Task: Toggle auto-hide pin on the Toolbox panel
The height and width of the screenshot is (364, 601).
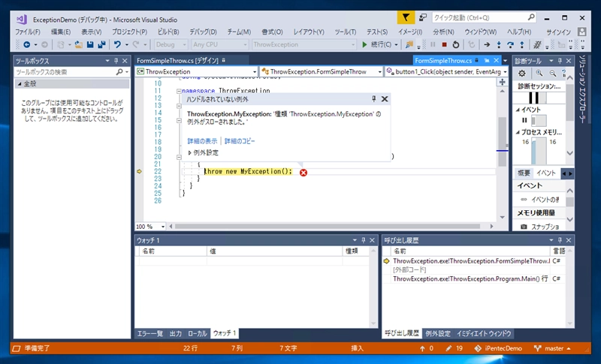Action: pos(116,61)
